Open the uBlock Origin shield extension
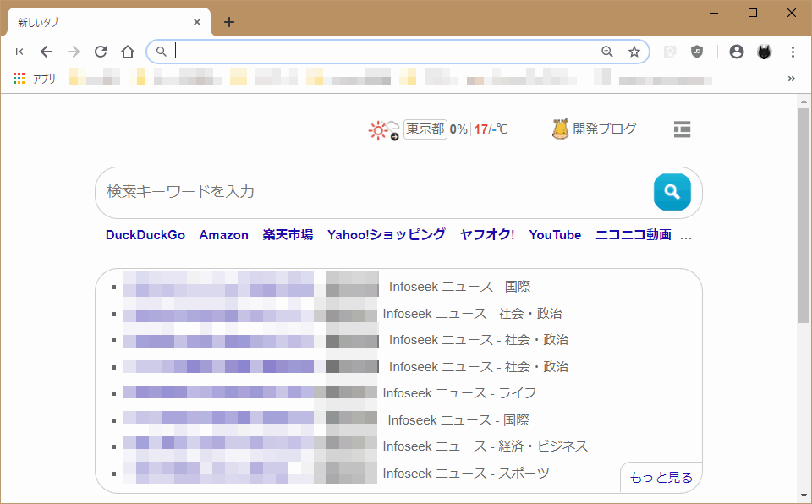 tap(697, 52)
